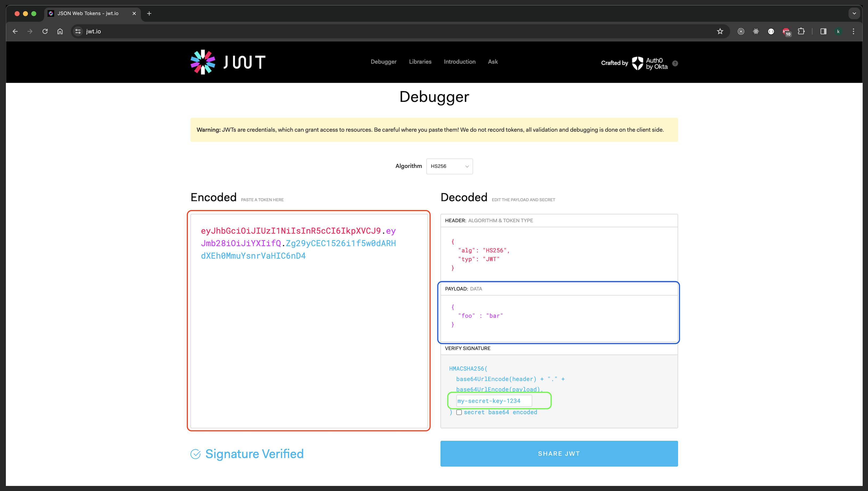Open the React Developer Tools extension
The width and height of the screenshot is (868, 491).
click(x=756, y=31)
